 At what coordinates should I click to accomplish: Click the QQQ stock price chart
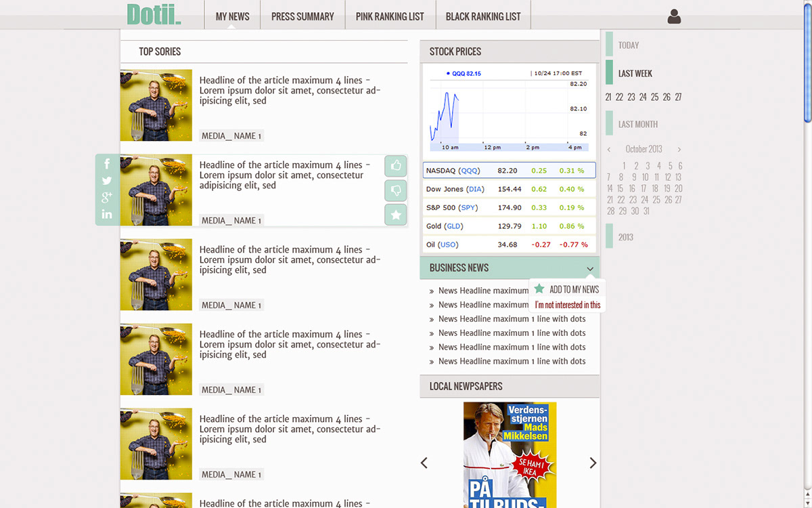[509, 111]
